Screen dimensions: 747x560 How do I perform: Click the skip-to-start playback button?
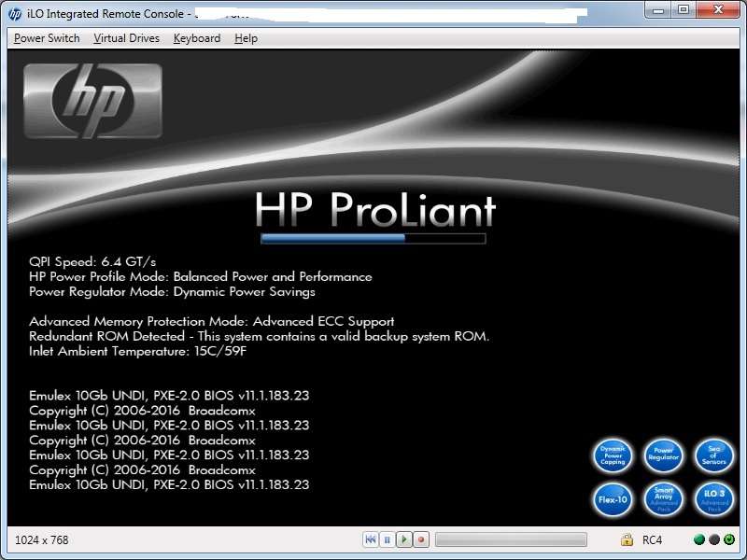pos(371,539)
